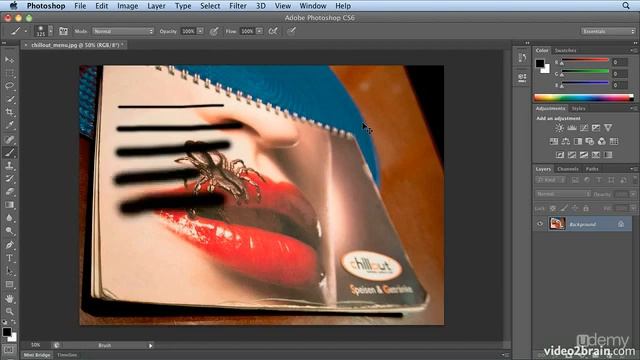The height and width of the screenshot is (360, 640).
Task: Open the Opacity slider dropdown
Action: click(x=200, y=31)
